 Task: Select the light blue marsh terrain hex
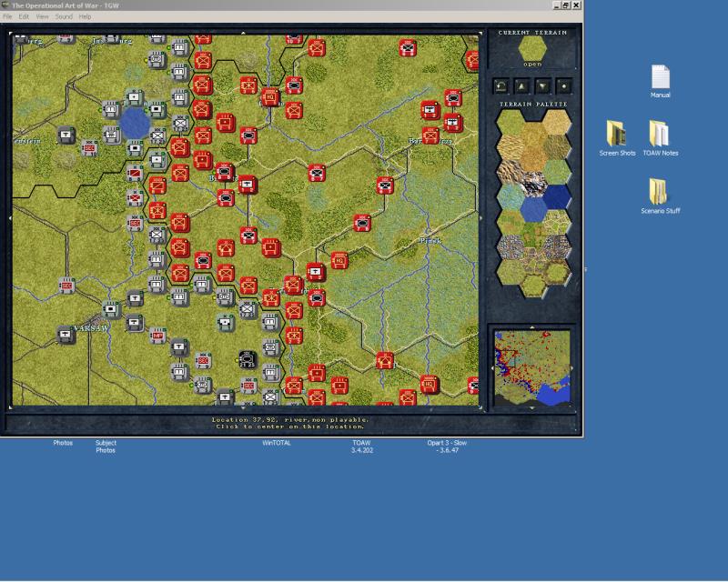click(510, 197)
